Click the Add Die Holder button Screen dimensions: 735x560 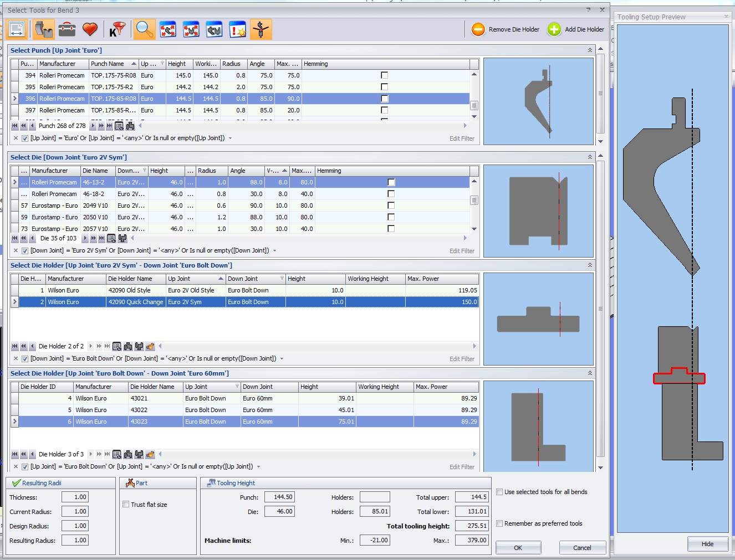coord(575,29)
